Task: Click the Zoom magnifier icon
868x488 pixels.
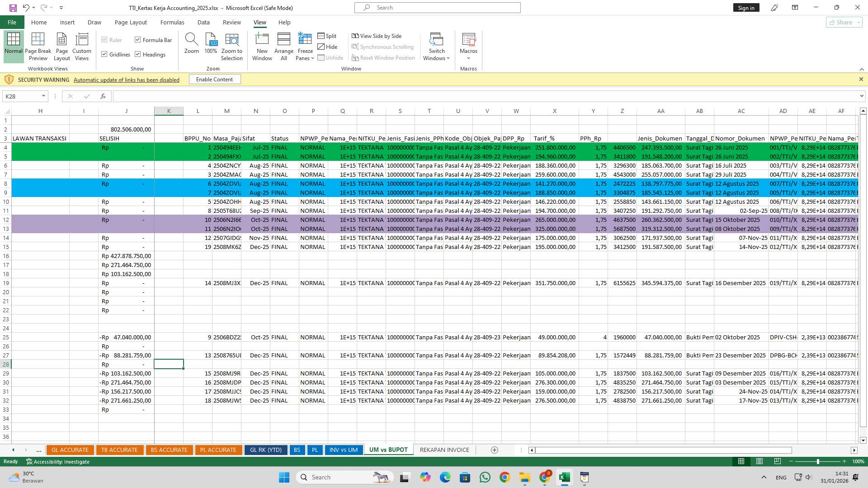Action: 191,40
